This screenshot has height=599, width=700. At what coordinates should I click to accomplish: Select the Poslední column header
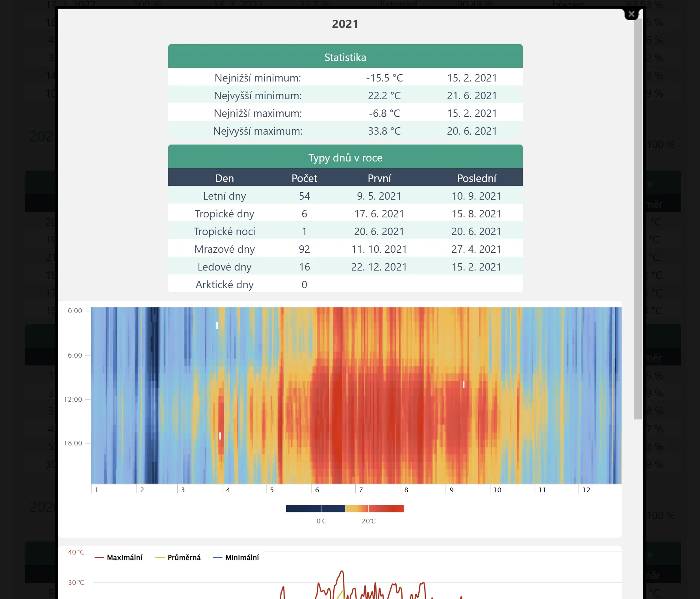pos(476,178)
